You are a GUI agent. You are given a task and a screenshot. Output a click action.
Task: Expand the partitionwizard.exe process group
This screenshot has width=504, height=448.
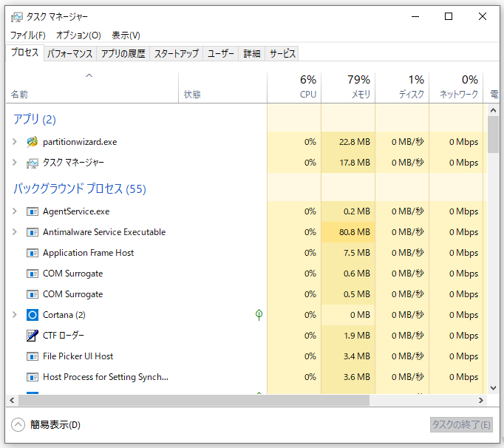coord(15,142)
